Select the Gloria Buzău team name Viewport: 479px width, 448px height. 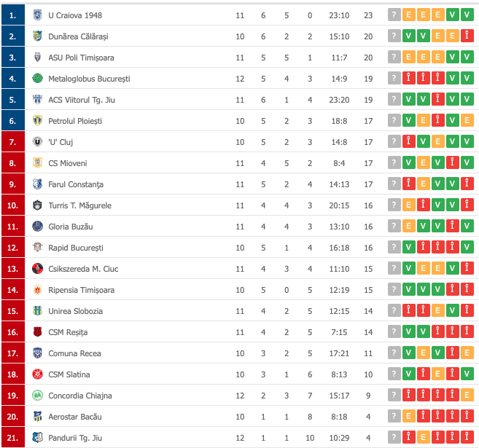coord(71,227)
